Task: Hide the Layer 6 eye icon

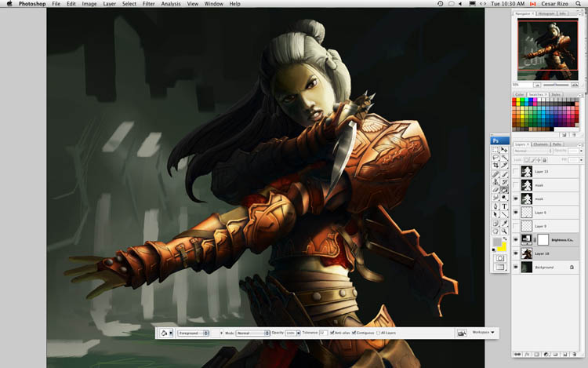Action: coord(516,213)
